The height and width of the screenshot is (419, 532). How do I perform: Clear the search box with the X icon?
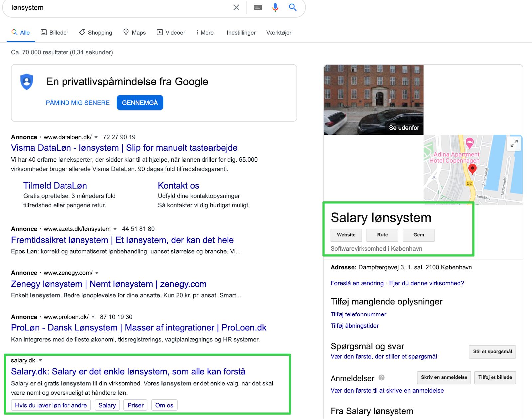236,7
